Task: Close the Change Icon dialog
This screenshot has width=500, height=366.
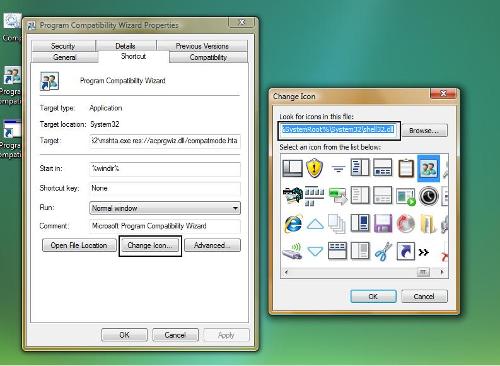Action: coord(443,94)
